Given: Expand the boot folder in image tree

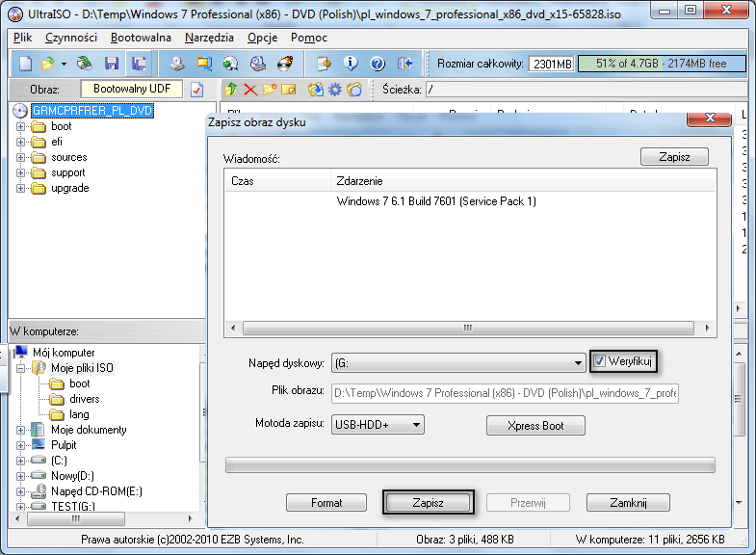Looking at the screenshot, I should click(20, 126).
